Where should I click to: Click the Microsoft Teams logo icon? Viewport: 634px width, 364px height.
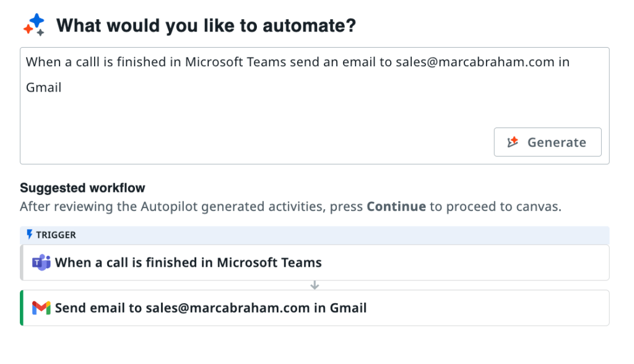point(41,262)
